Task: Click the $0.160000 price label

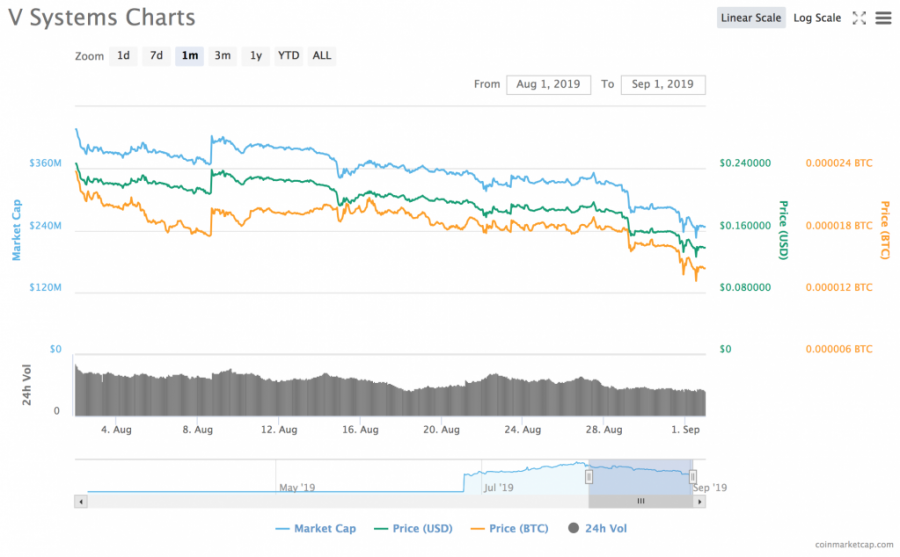Action: tap(745, 226)
